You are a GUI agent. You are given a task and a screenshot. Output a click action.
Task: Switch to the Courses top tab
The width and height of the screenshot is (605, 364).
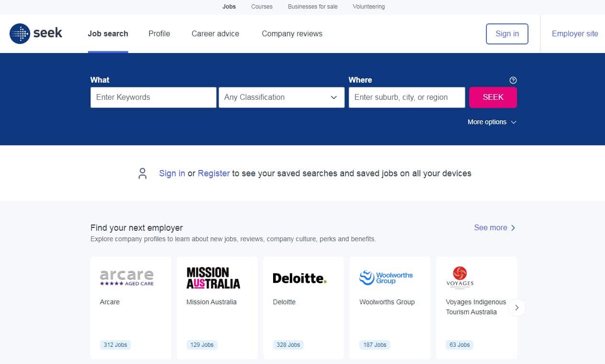pos(262,7)
